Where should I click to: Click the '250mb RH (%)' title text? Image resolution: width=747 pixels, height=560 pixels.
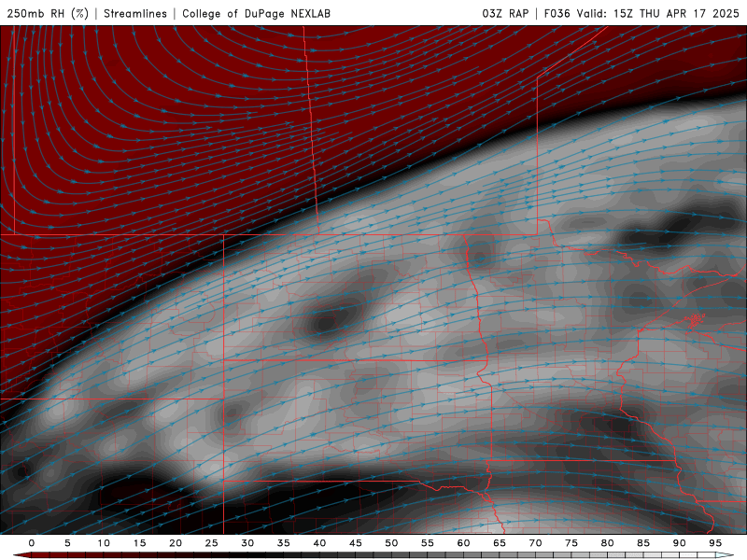pyautogui.click(x=48, y=13)
